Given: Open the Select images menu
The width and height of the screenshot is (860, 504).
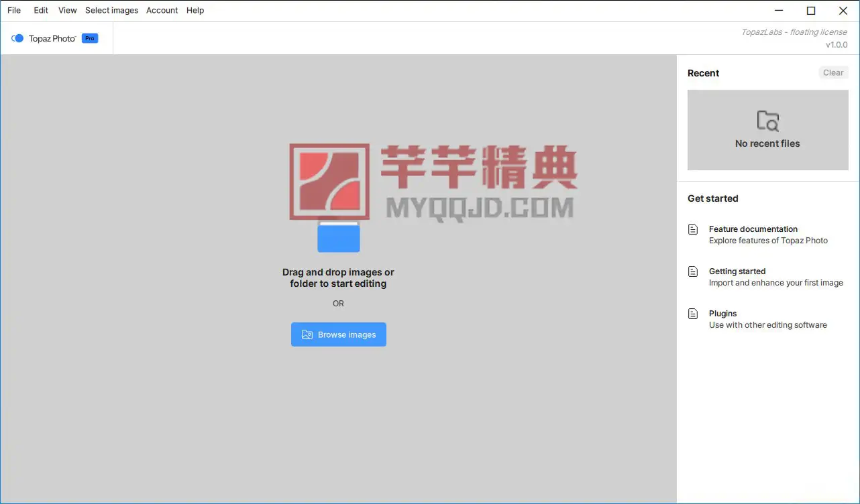Looking at the screenshot, I should [x=111, y=10].
